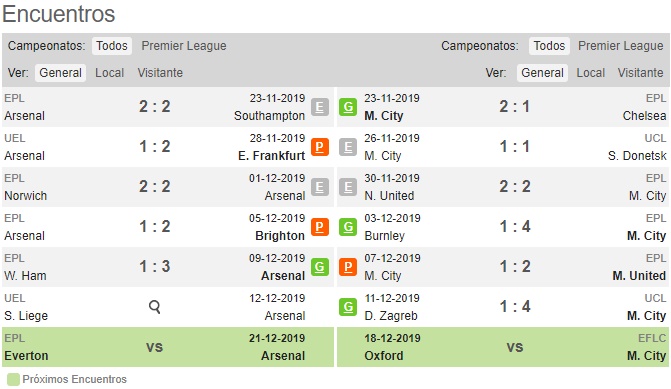
Task: Click the orange P badge for E. Frankfurt match
Action: (x=320, y=147)
